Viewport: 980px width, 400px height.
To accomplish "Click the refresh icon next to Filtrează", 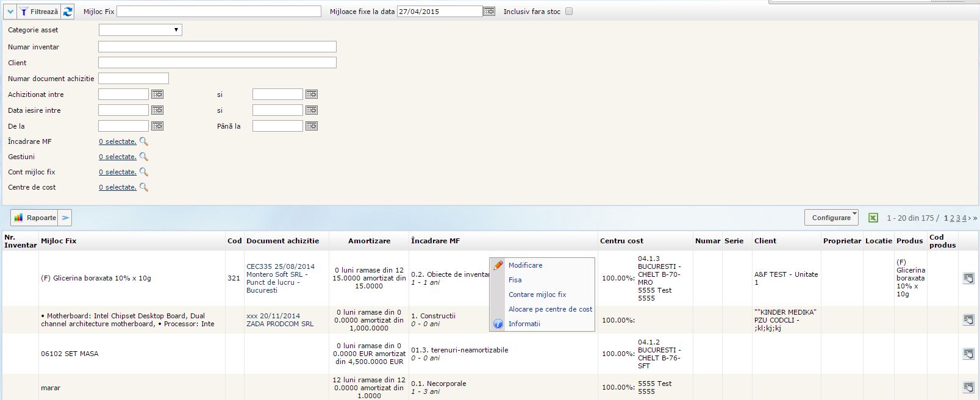I will coord(68,12).
